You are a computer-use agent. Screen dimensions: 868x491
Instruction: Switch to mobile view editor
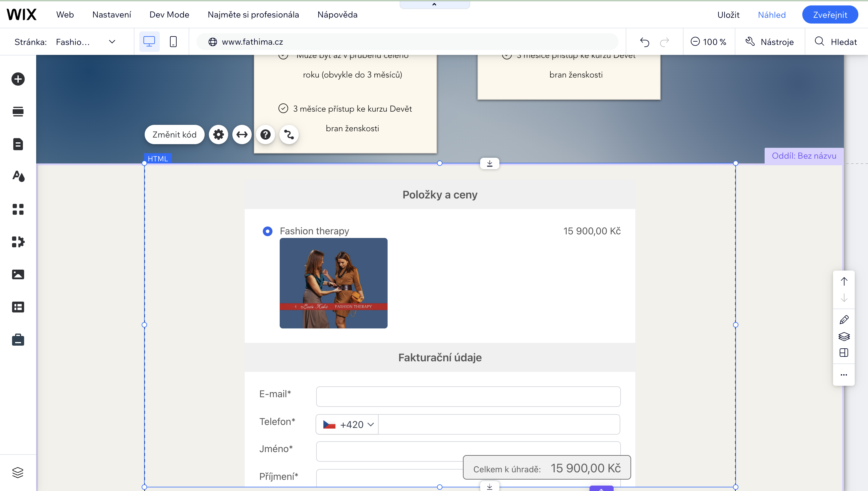point(173,42)
